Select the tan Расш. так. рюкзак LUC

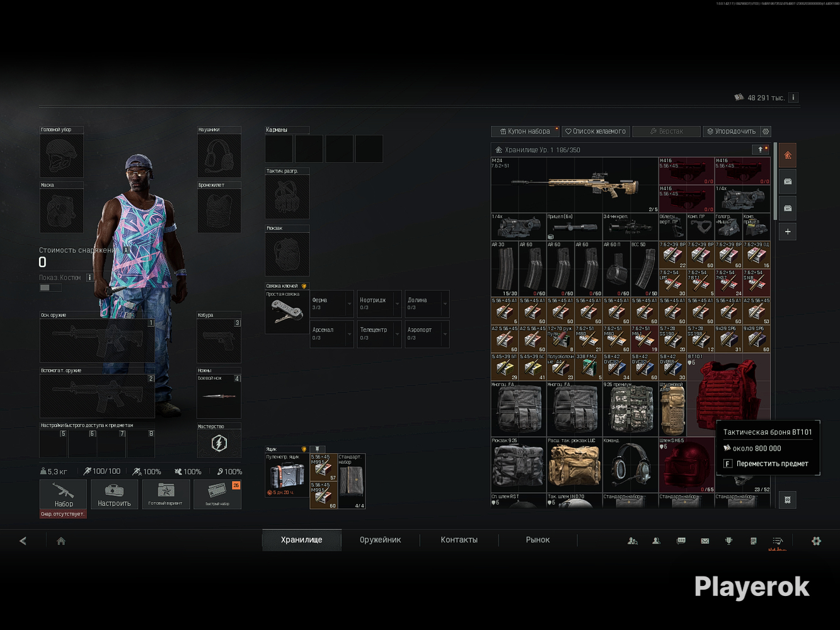pyautogui.click(x=575, y=465)
